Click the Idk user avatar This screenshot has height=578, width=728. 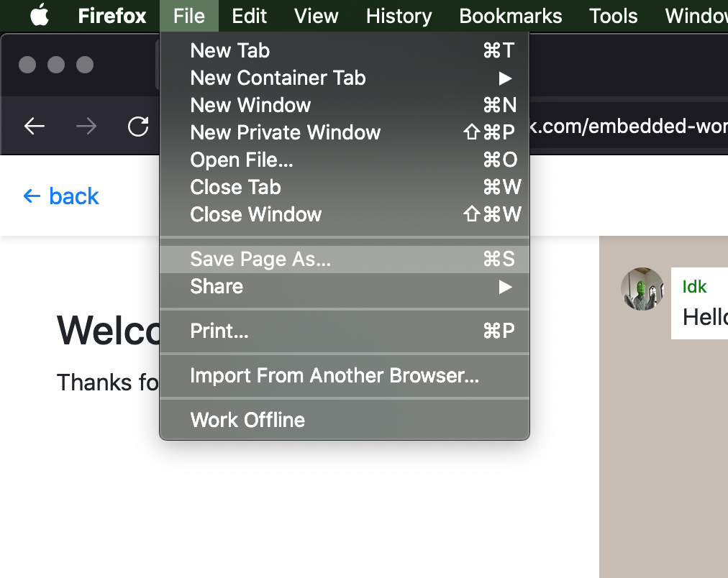[642, 288]
